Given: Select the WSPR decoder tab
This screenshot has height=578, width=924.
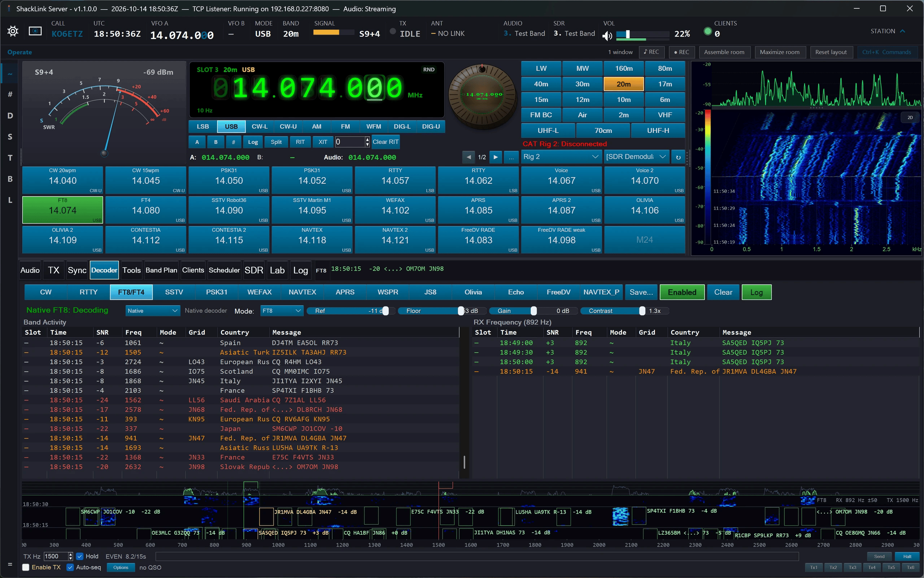Looking at the screenshot, I should [x=388, y=293].
